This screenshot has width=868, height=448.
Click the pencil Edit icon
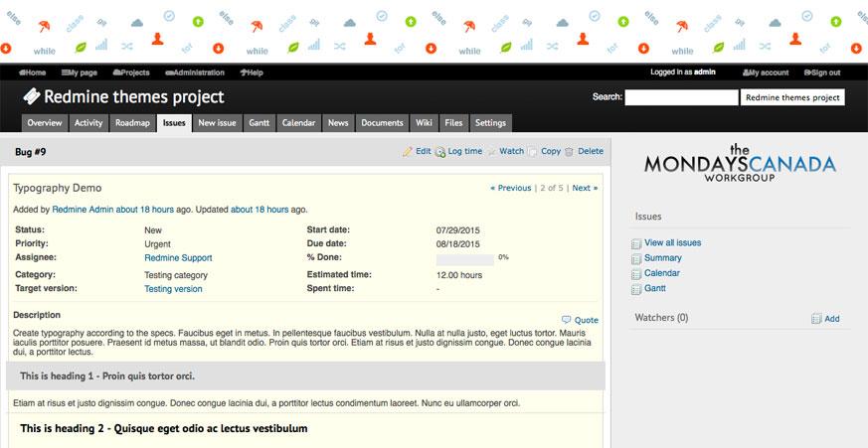pos(408,152)
